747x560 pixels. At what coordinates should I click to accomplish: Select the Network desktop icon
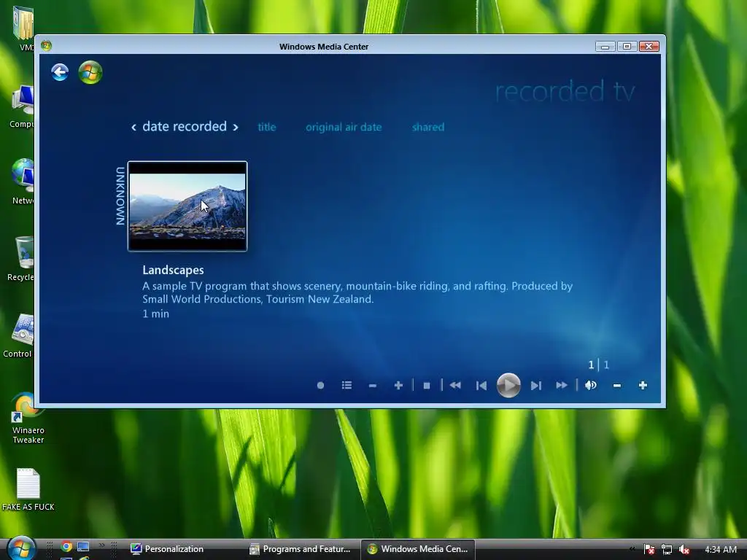(x=23, y=182)
